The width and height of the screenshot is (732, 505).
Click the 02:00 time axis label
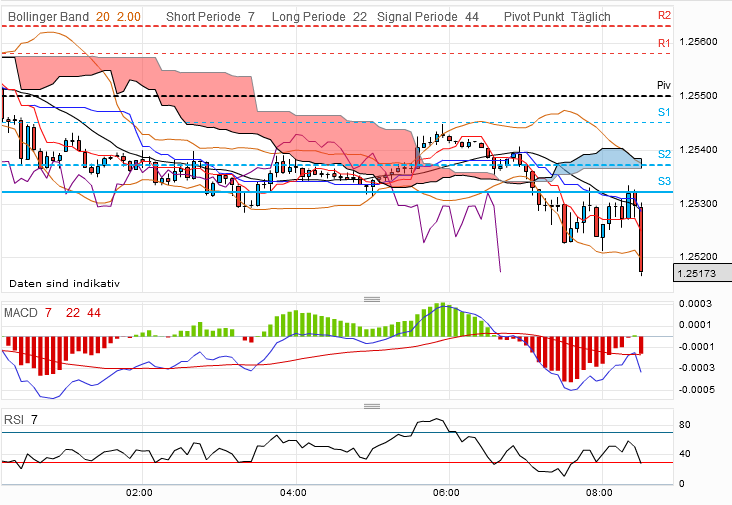(139, 493)
